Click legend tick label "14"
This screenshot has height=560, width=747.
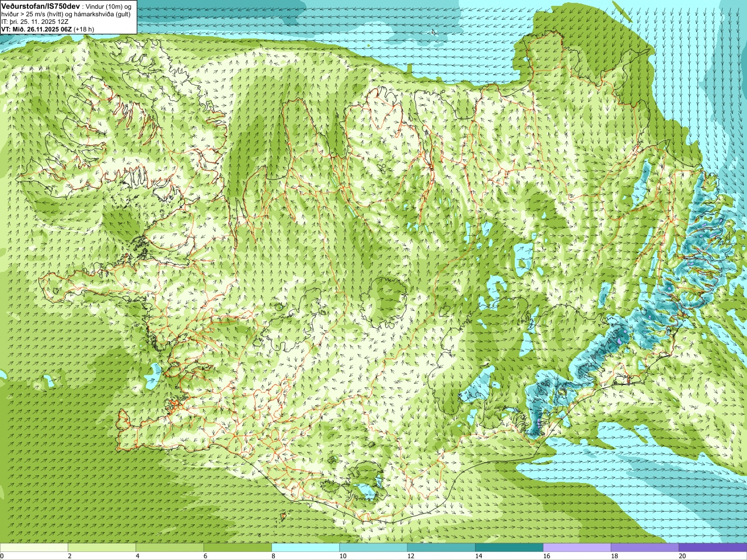479,556
